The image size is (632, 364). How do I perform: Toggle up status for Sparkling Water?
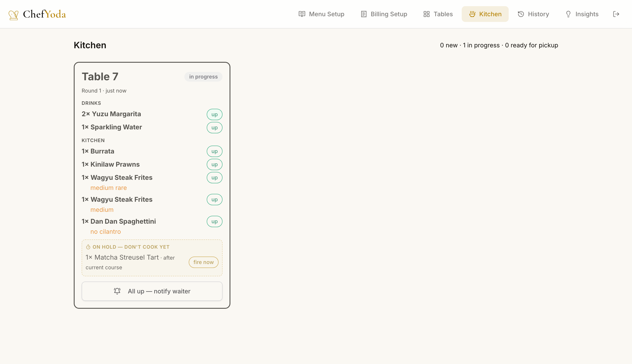click(x=214, y=127)
